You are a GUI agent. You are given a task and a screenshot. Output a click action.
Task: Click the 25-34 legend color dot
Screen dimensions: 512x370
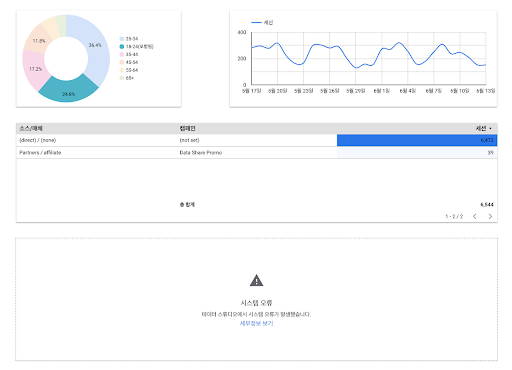[122, 39]
